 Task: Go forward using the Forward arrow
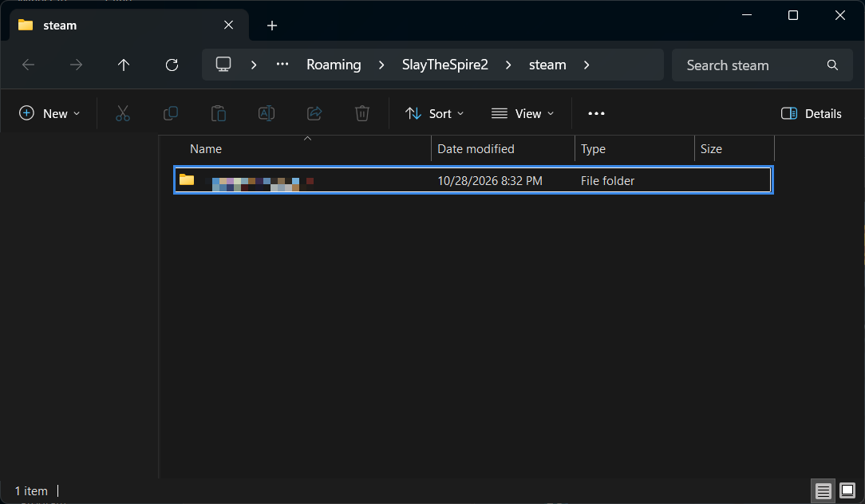[x=76, y=65]
